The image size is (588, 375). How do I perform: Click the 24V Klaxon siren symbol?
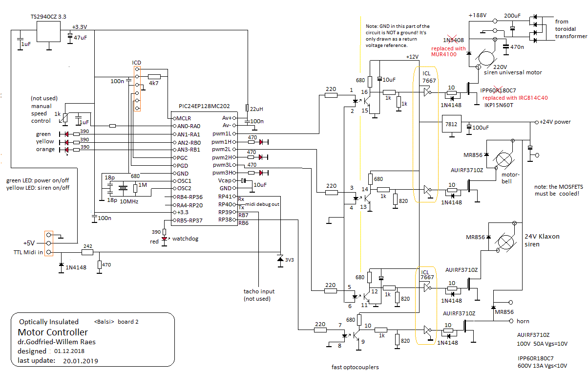pyautogui.click(x=504, y=242)
